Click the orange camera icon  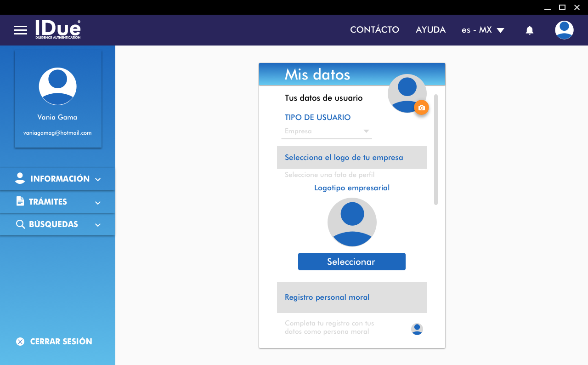coord(421,108)
